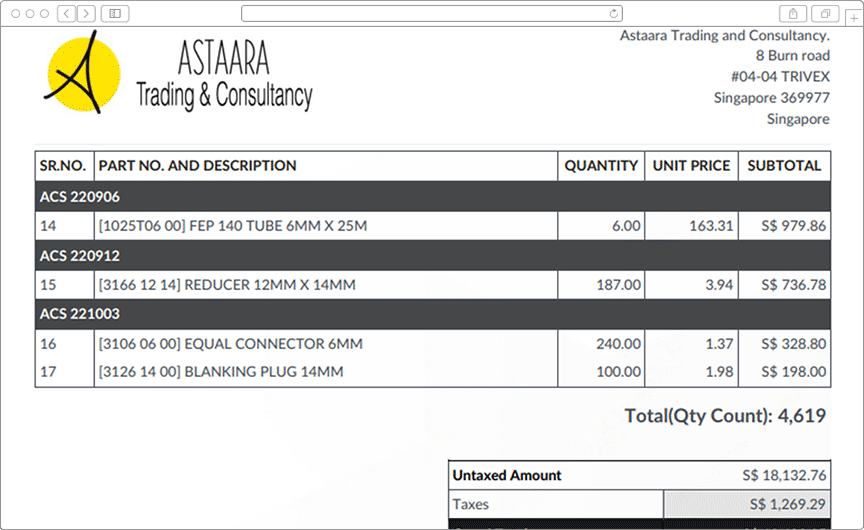Click the browser forward arrow button
Screen dimensions: 864x530
coord(86,13)
